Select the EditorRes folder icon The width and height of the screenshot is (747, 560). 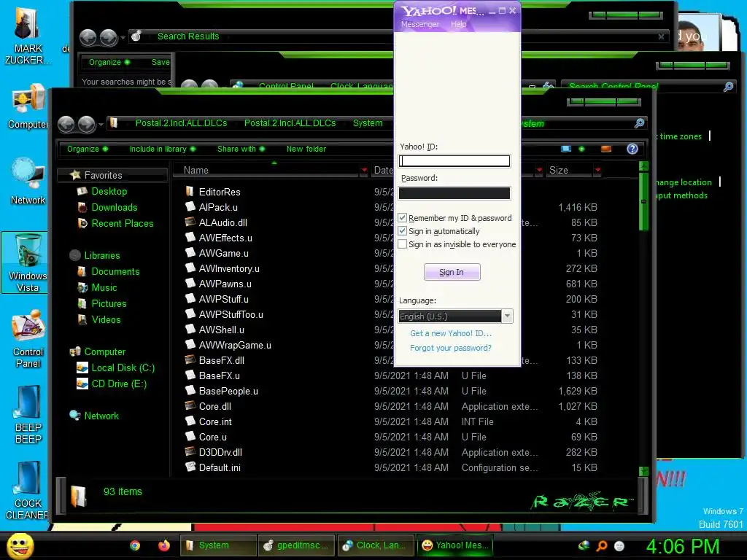[190, 192]
